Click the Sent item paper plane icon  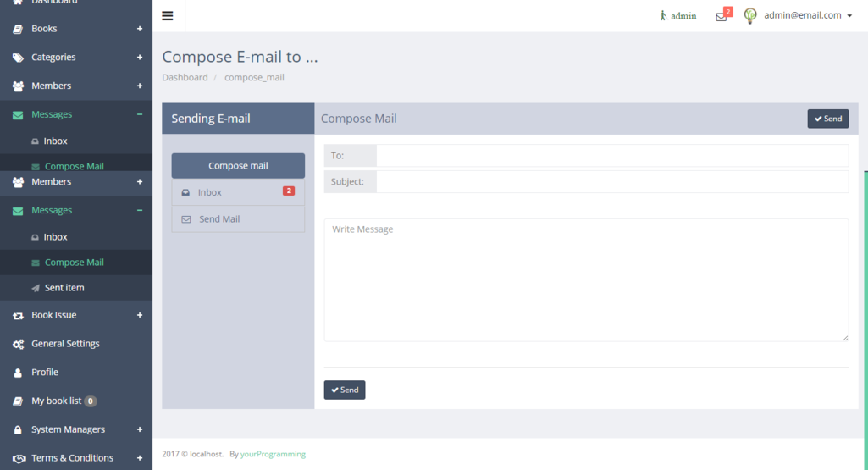[x=36, y=288]
